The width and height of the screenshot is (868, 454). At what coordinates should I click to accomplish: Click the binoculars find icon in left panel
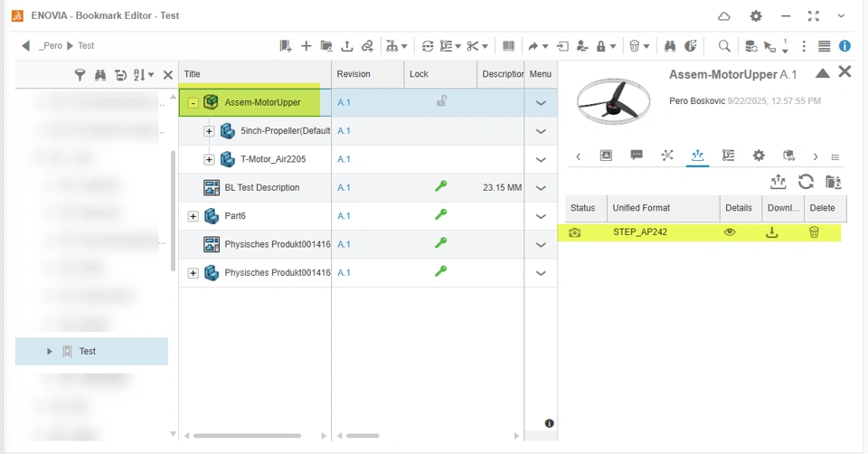(100, 75)
